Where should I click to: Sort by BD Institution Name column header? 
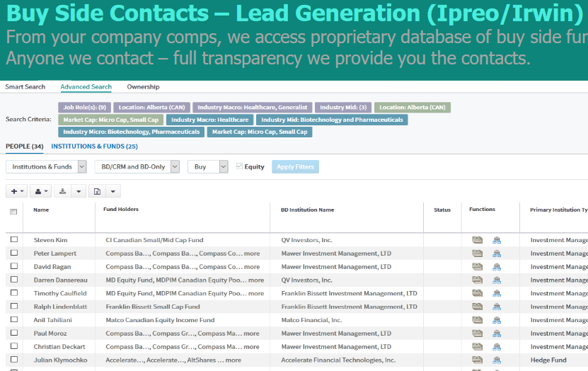click(308, 210)
